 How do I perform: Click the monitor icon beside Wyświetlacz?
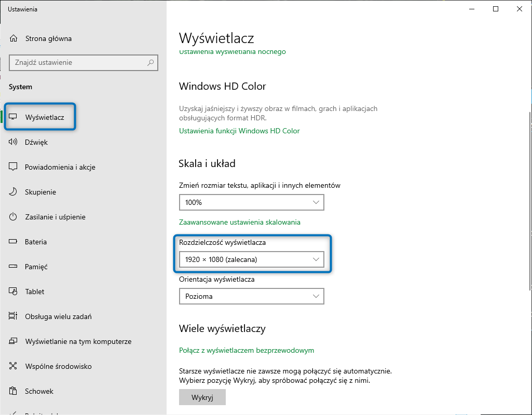click(14, 117)
